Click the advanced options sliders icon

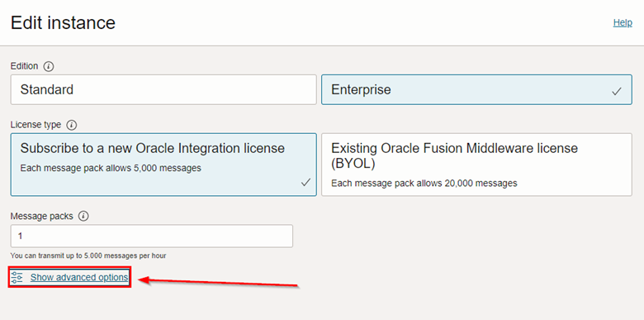(17, 277)
